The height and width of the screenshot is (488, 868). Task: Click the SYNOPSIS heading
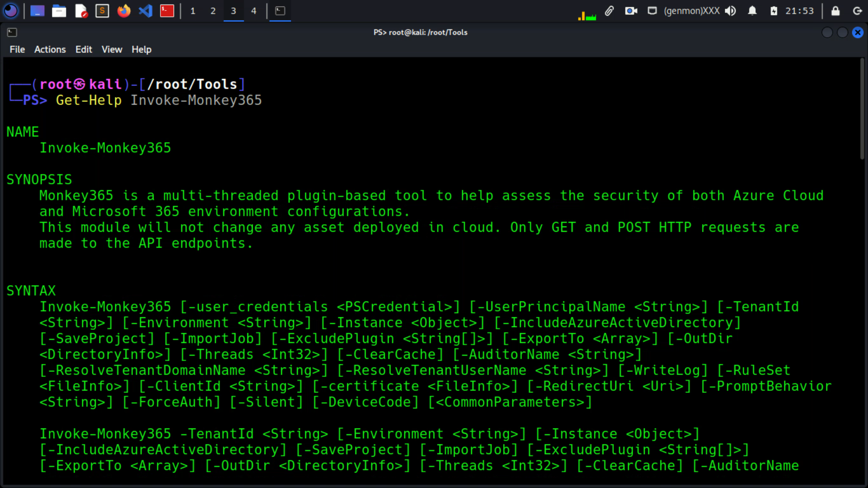click(x=39, y=179)
